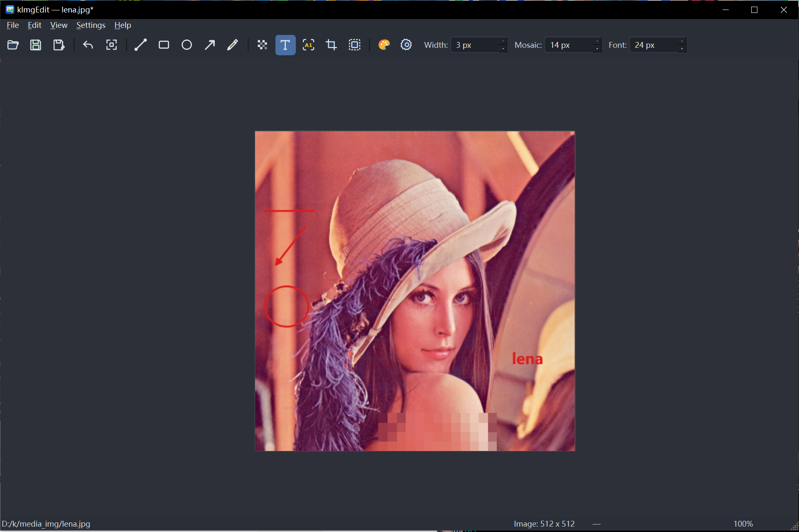Decrease Mosaic size with down stepper

coord(597,49)
